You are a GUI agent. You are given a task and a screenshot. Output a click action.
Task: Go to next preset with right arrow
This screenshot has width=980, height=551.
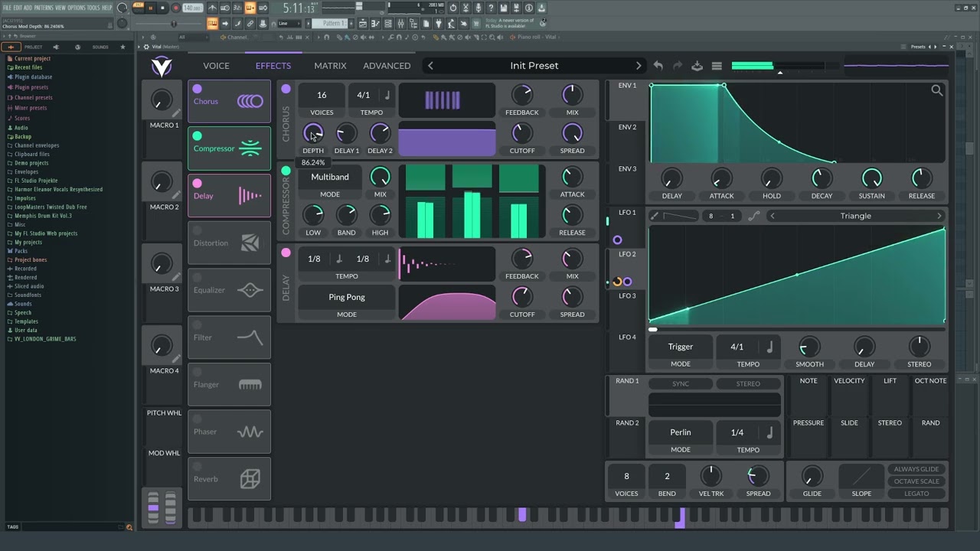coord(639,66)
